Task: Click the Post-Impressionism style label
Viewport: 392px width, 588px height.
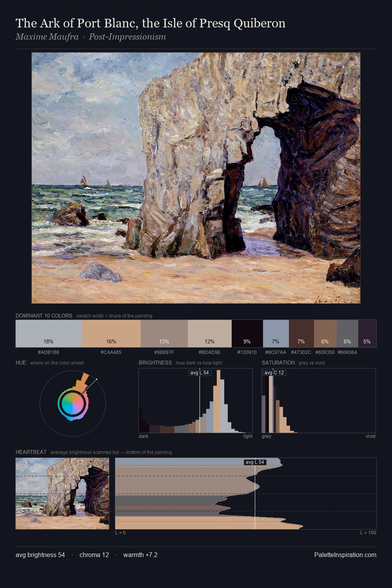Action: [127, 37]
